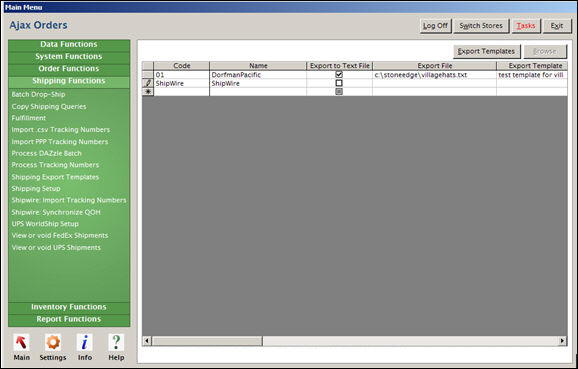
Task: Open Shipping Export Templates menu item
Action: (x=55, y=177)
